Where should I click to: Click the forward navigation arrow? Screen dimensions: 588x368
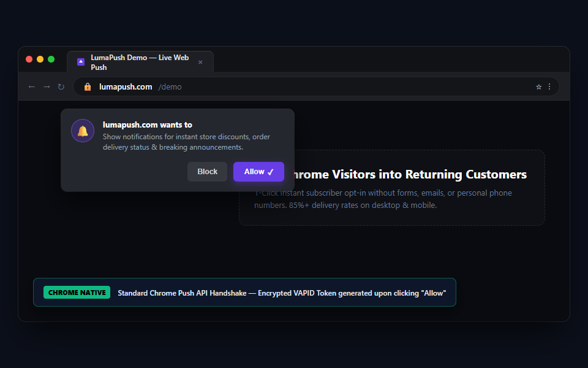(47, 86)
